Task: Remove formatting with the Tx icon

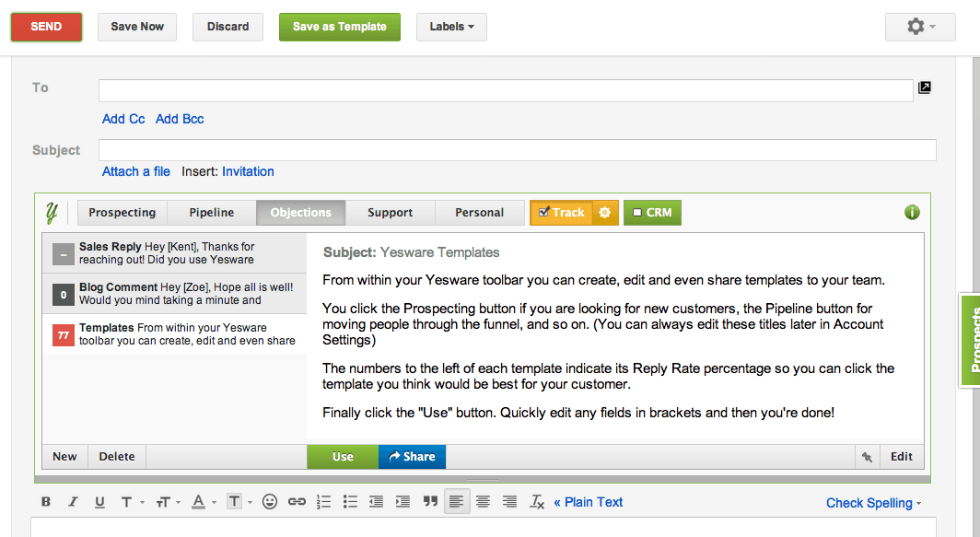Action: click(537, 502)
